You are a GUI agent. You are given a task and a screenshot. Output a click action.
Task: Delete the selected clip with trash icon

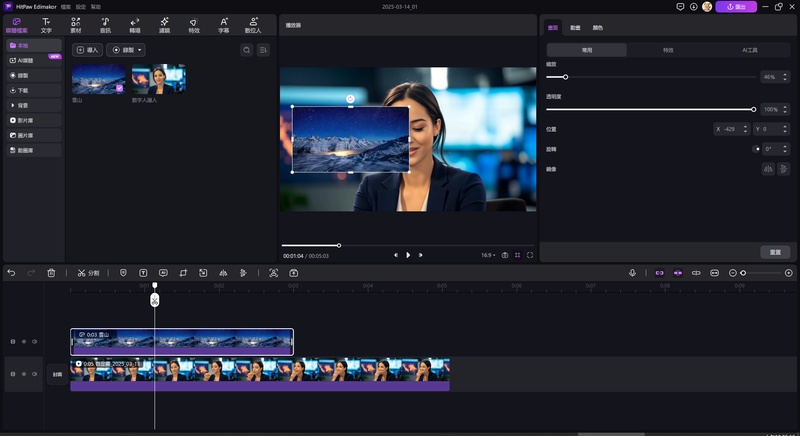51,273
